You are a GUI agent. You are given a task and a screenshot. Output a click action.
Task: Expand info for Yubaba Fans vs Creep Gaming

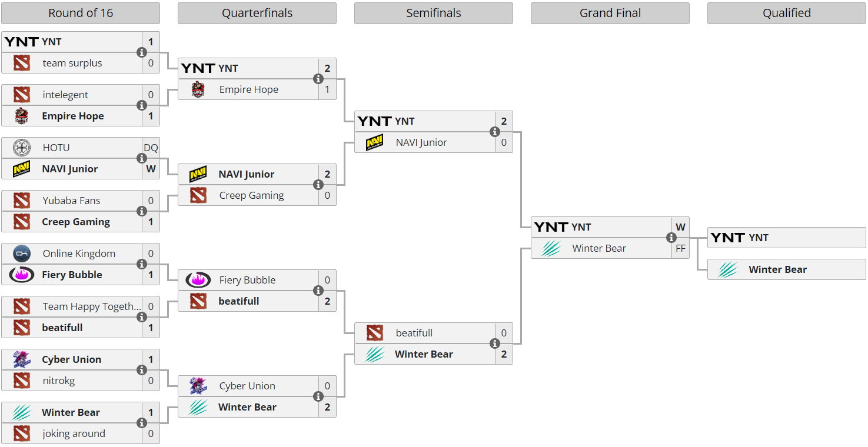[142, 211]
